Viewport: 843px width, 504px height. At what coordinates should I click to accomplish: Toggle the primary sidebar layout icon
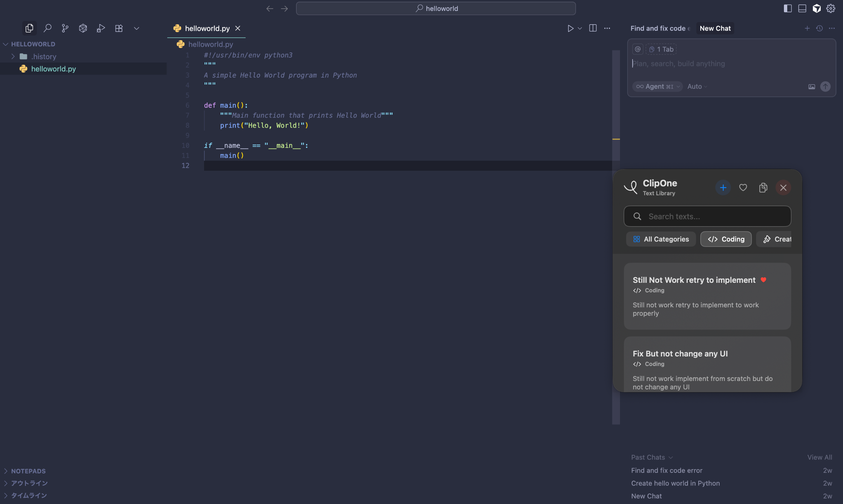[x=788, y=9]
